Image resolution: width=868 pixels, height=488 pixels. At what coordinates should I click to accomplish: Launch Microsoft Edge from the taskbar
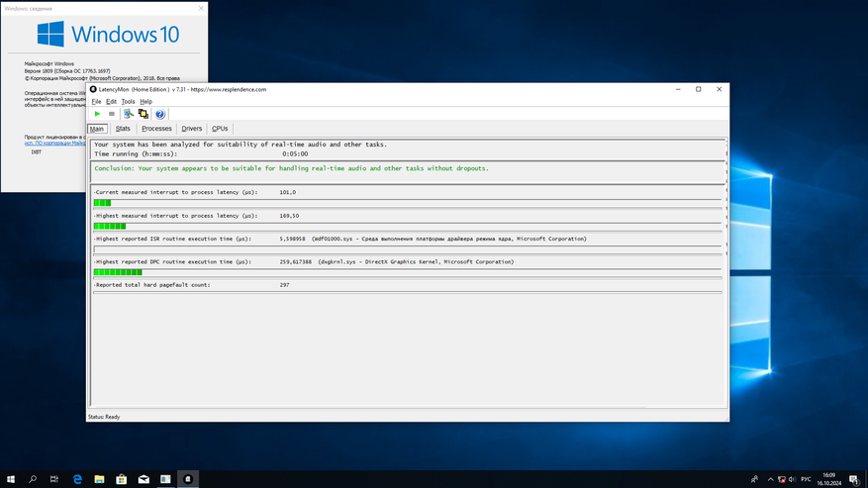coord(77,479)
